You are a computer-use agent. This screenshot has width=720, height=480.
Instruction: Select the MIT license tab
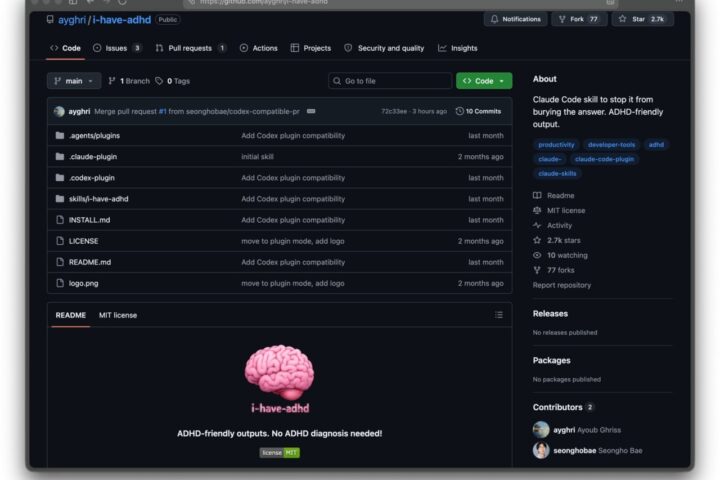[118, 315]
